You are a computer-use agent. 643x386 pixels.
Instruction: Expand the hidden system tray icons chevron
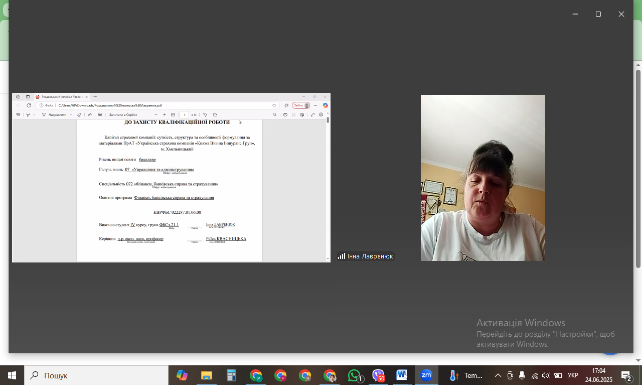(x=497, y=375)
